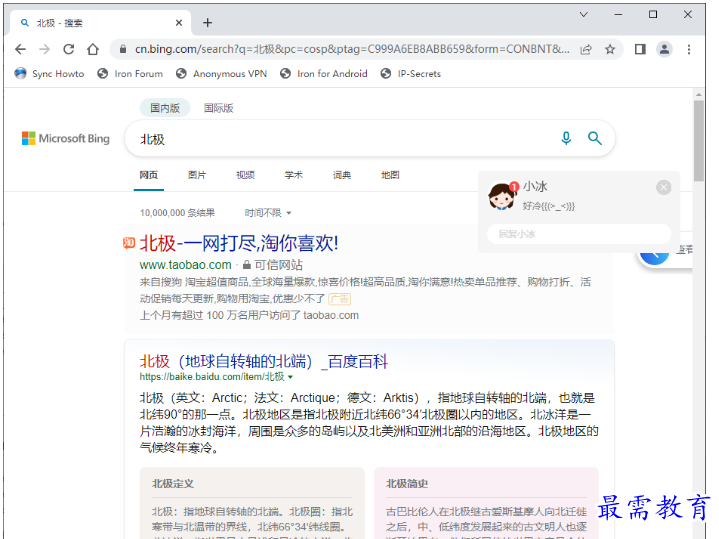Open the 北极-一网打尽 Taobao ad title
The width and height of the screenshot is (719, 539).
coord(239,243)
